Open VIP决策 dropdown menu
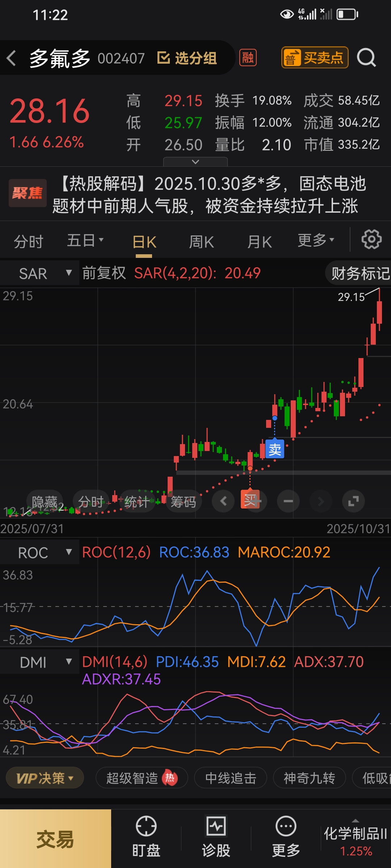The height and width of the screenshot is (868, 391). (x=45, y=778)
